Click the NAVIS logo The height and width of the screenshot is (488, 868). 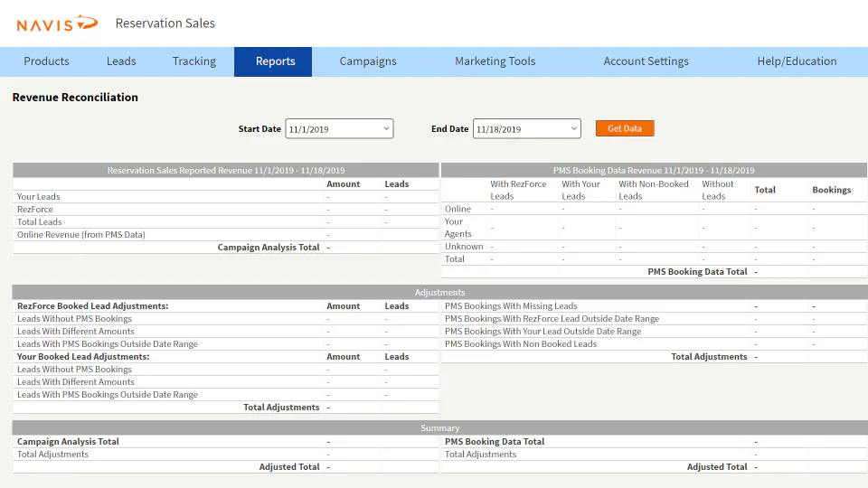[x=57, y=23]
